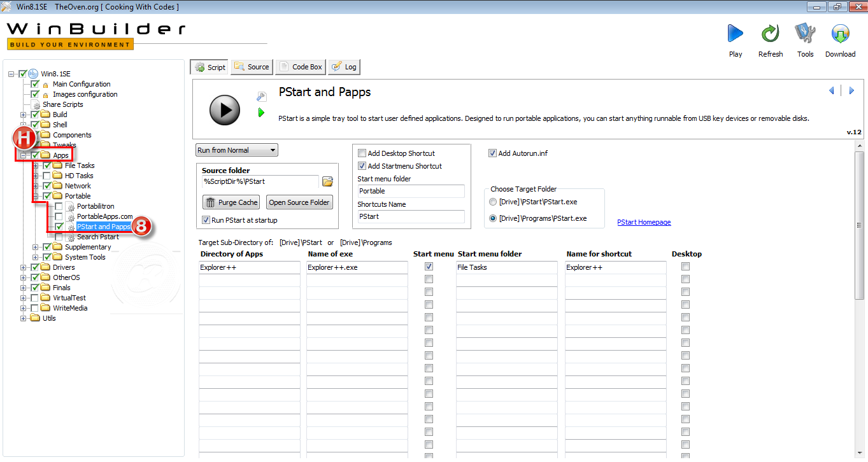Click the small green run arrow icon
Viewport: 868px width, 462px height.
coord(261,113)
